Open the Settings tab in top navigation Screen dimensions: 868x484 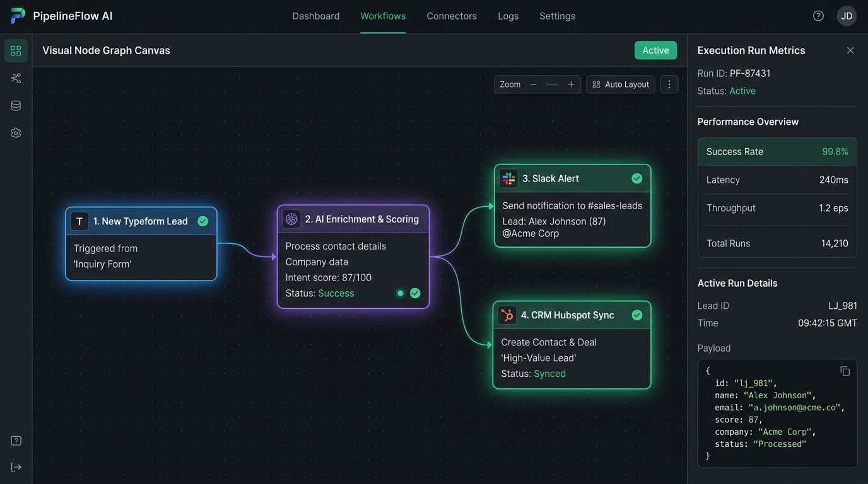[557, 16]
